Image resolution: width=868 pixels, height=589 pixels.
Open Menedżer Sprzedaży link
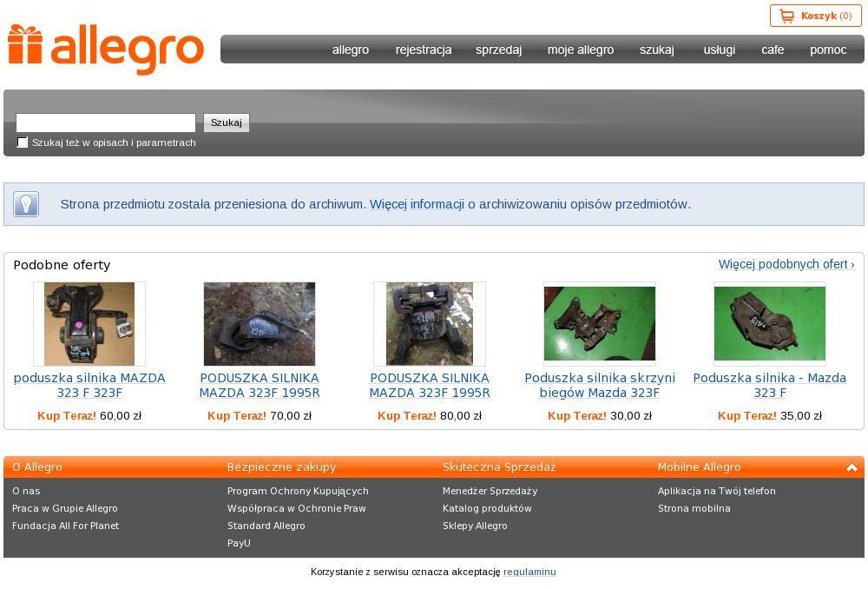pos(490,491)
